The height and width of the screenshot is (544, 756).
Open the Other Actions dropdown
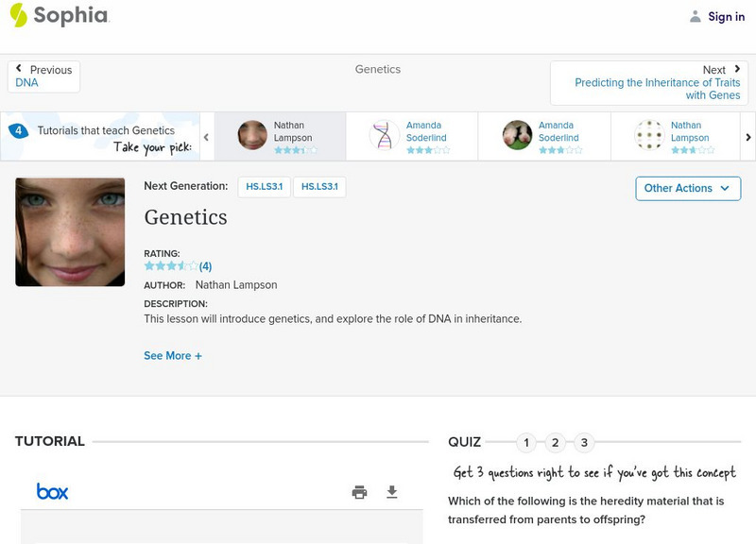(687, 188)
